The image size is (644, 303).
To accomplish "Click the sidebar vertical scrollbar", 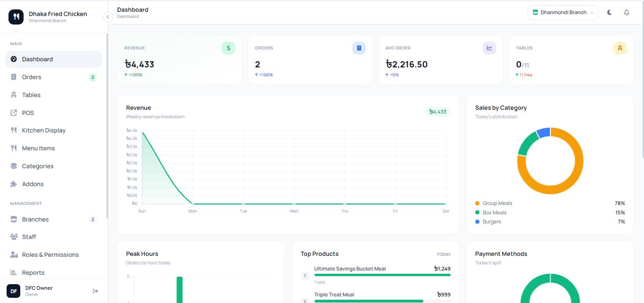I will click(107, 126).
